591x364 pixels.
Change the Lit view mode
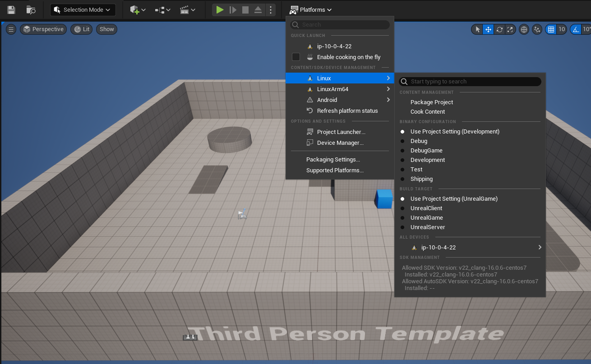pyautogui.click(x=82, y=29)
